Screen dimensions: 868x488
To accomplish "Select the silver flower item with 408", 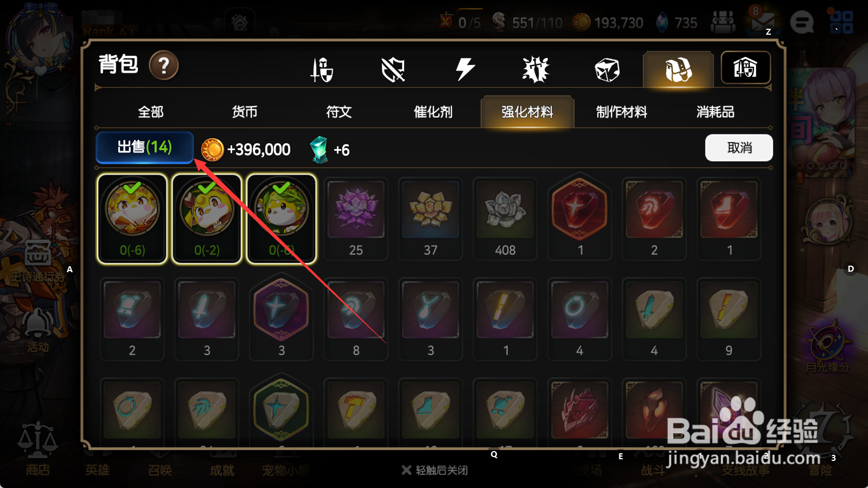I will coord(505,219).
